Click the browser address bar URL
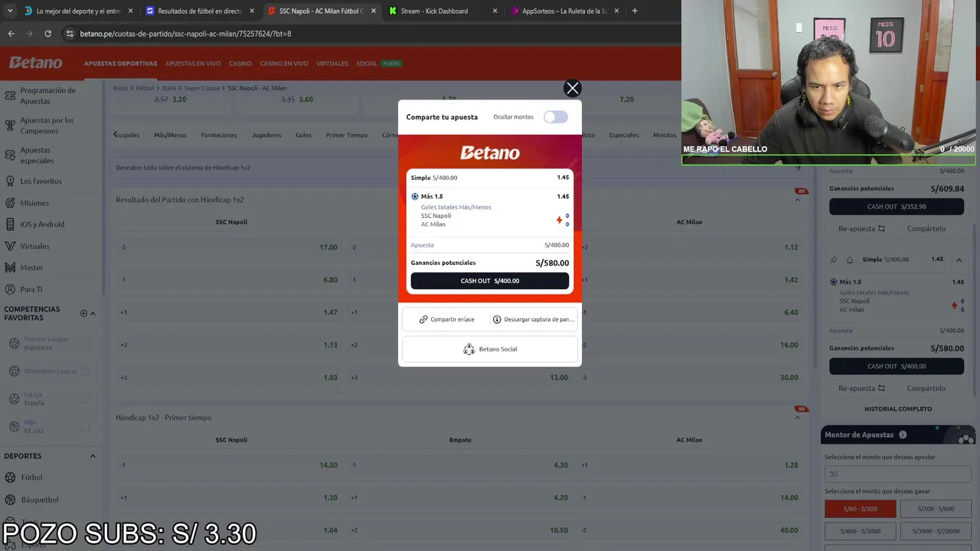 click(185, 34)
